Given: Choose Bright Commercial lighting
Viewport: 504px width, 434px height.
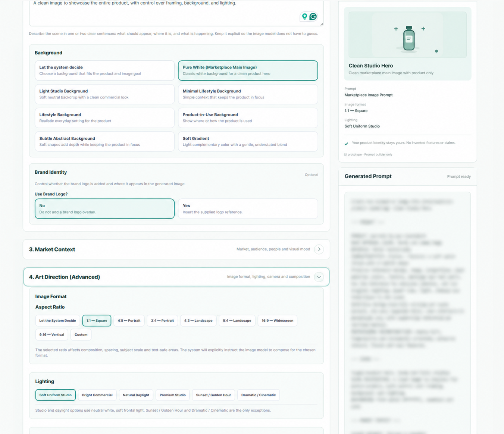Looking at the screenshot, I should coord(97,395).
